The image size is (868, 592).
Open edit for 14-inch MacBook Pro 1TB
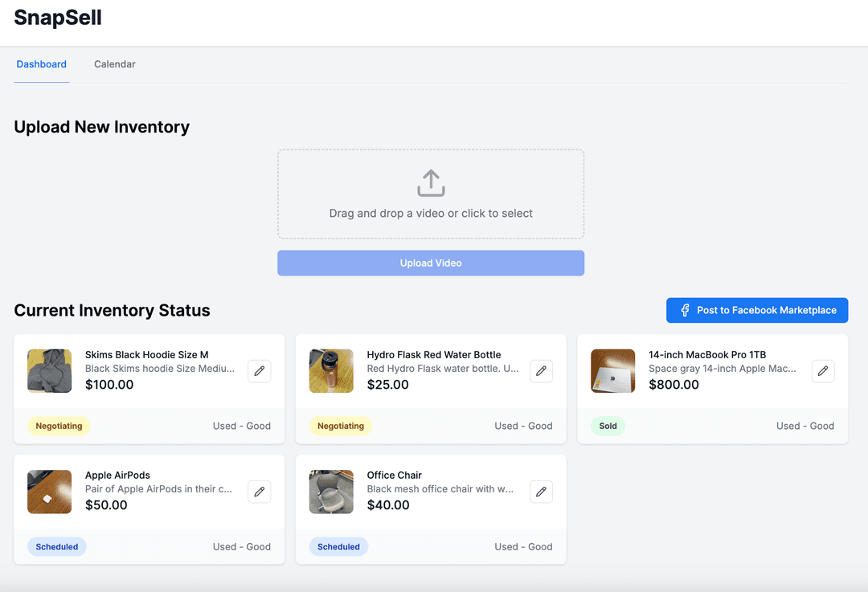[x=822, y=371]
